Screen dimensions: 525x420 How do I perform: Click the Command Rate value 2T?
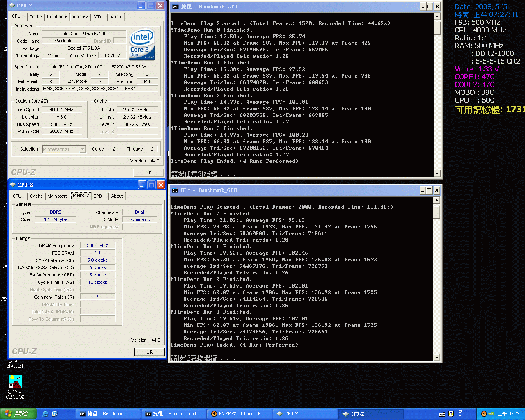coord(98,297)
